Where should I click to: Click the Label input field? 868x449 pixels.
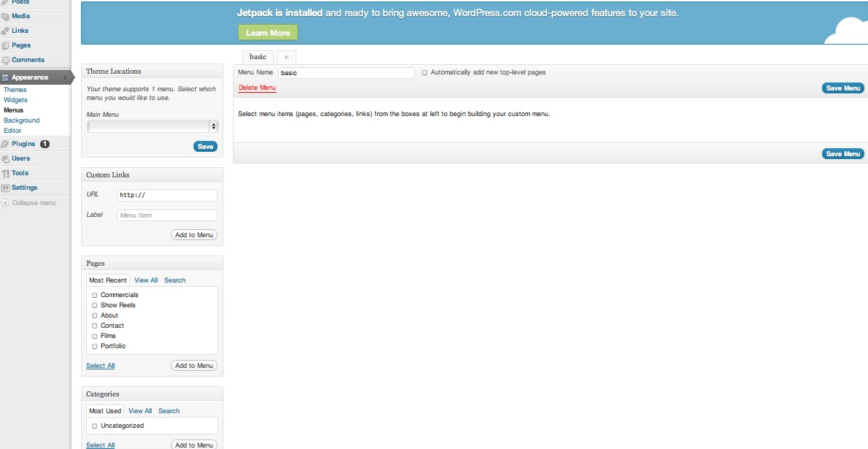pos(167,215)
